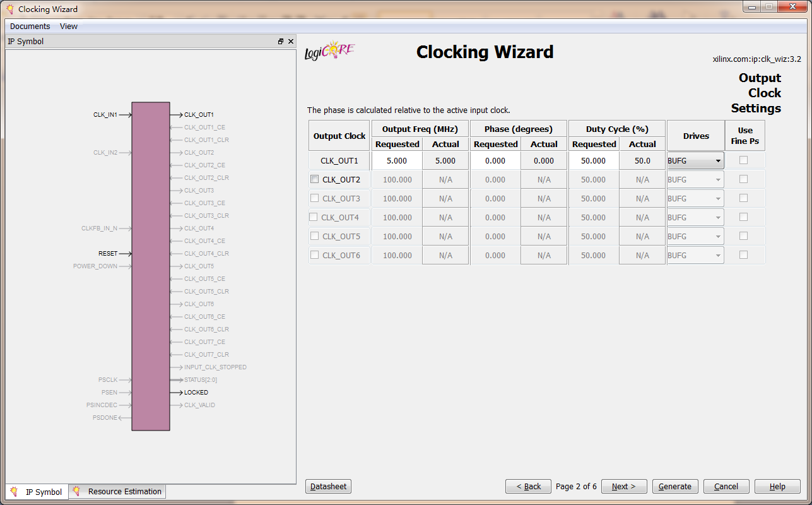Enable the CLK_OUT3 output clock checkbox
Image resolution: width=812 pixels, height=505 pixels.
click(315, 198)
